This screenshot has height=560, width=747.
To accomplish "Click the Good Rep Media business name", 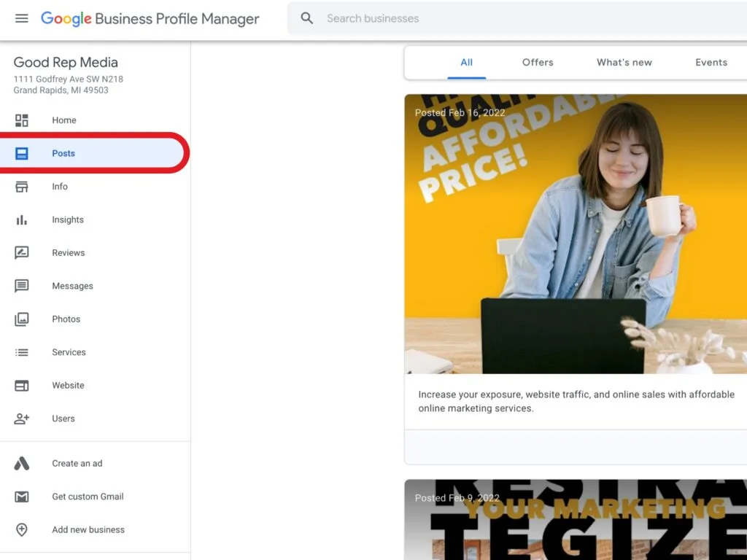I will [66, 63].
